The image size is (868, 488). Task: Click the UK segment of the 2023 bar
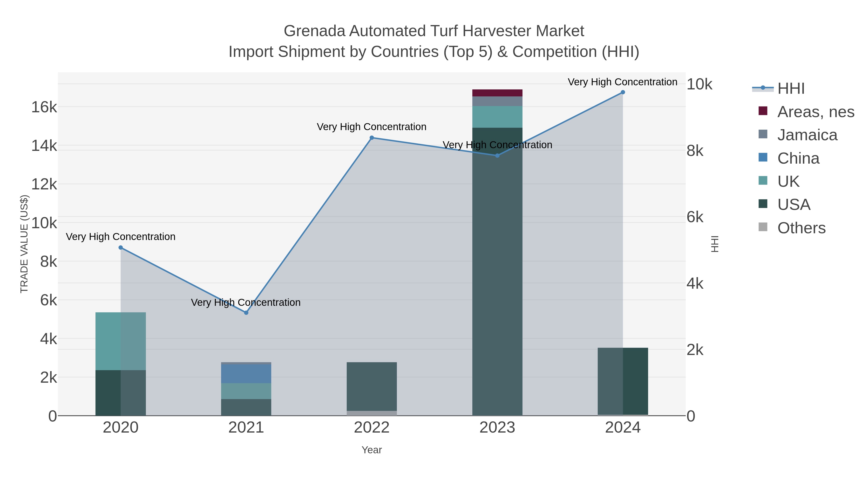[497, 117]
